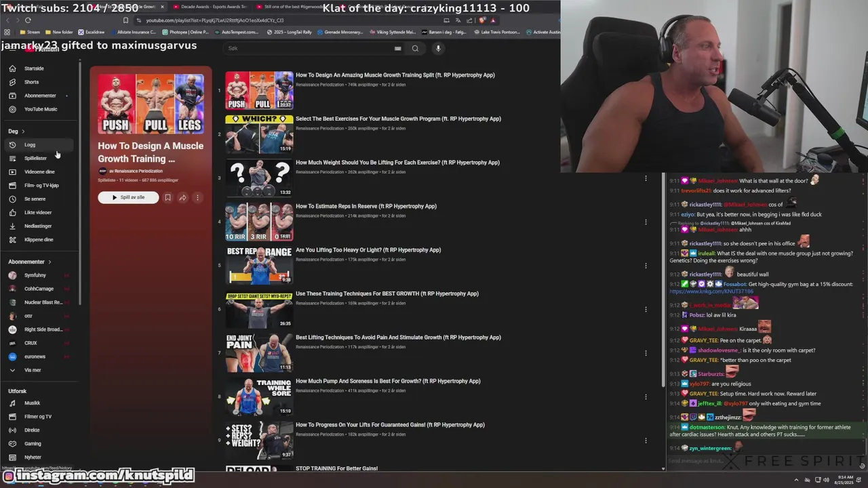Open the Renaissance Periodization playlist author link
The width and height of the screenshot is (868, 488).
pyautogui.click(x=138, y=171)
